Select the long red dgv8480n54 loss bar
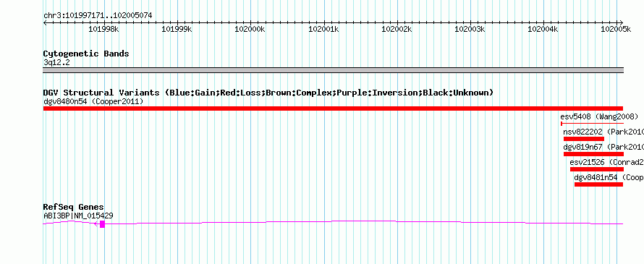The image size is (644, 264). [x=333, y=108]
